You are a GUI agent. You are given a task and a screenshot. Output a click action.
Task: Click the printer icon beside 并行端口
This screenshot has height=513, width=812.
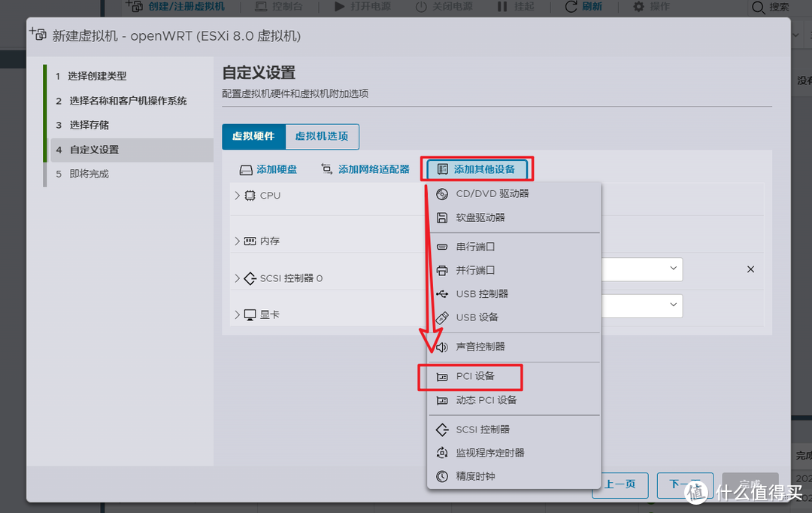(442, 271)
